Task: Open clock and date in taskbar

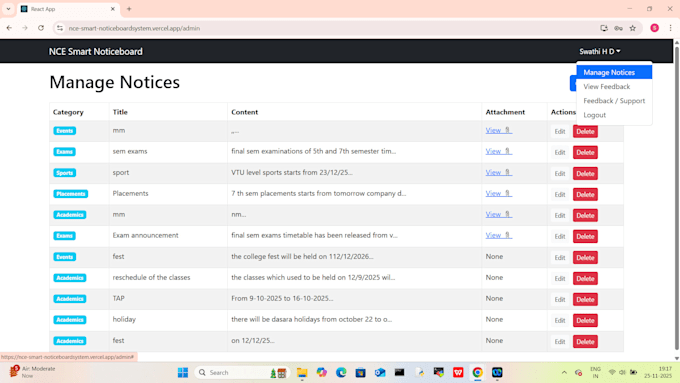Action: click(x=658, y=372)
